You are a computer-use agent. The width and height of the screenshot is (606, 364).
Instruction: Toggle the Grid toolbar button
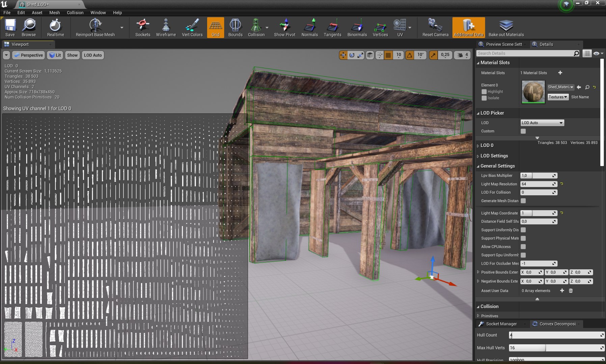215,28
